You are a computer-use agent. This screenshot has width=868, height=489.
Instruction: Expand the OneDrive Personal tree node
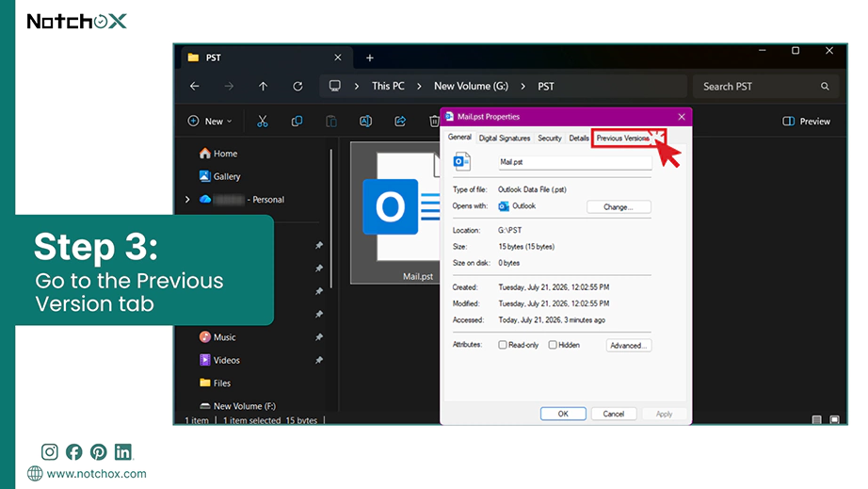tap(187, 200)
